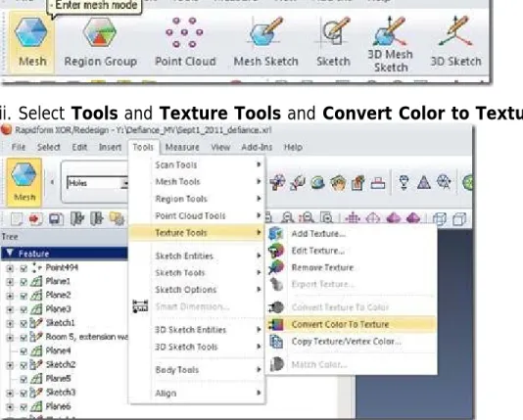Image resolution: width=523 pixels, height=420 pixels.
Task: Open the Measure menu
Action: pos(182,147)
